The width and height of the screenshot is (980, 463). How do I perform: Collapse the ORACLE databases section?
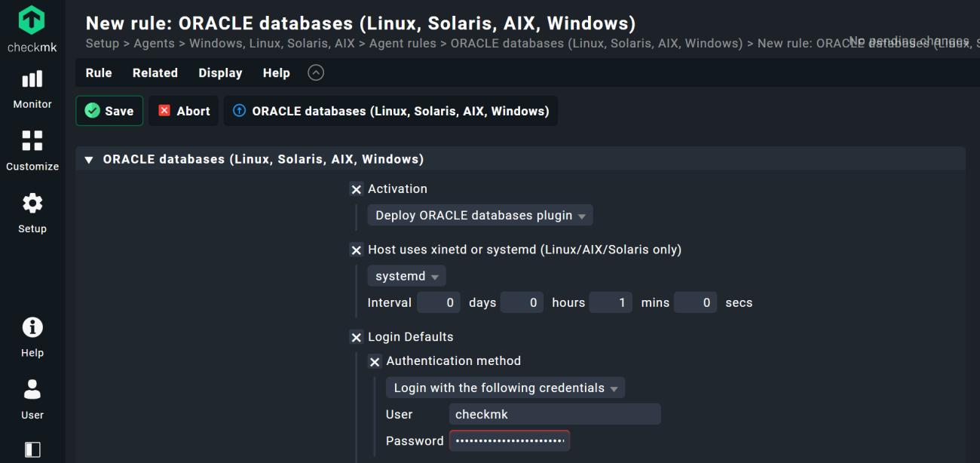tap(90, 160)
